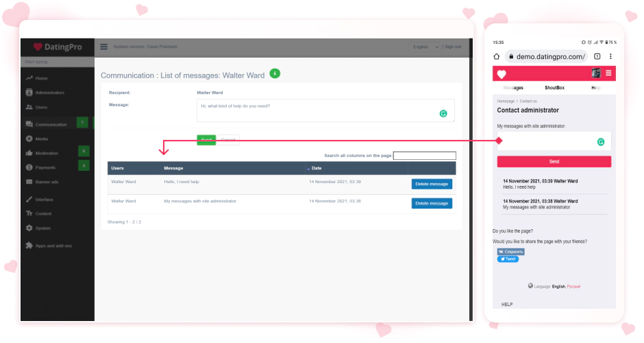Select English language link on mobile
This screenshot has width=644, height=343.
[x=558, y=287]
